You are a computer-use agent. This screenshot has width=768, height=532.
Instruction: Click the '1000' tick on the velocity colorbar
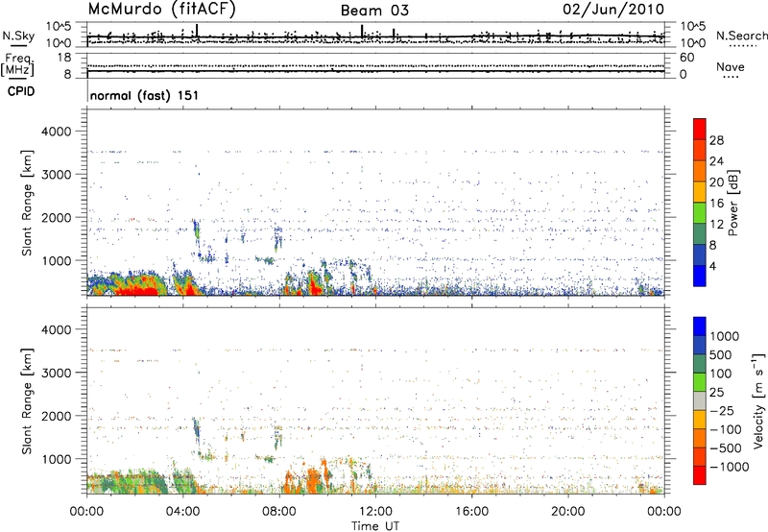(x=724, y=336)
